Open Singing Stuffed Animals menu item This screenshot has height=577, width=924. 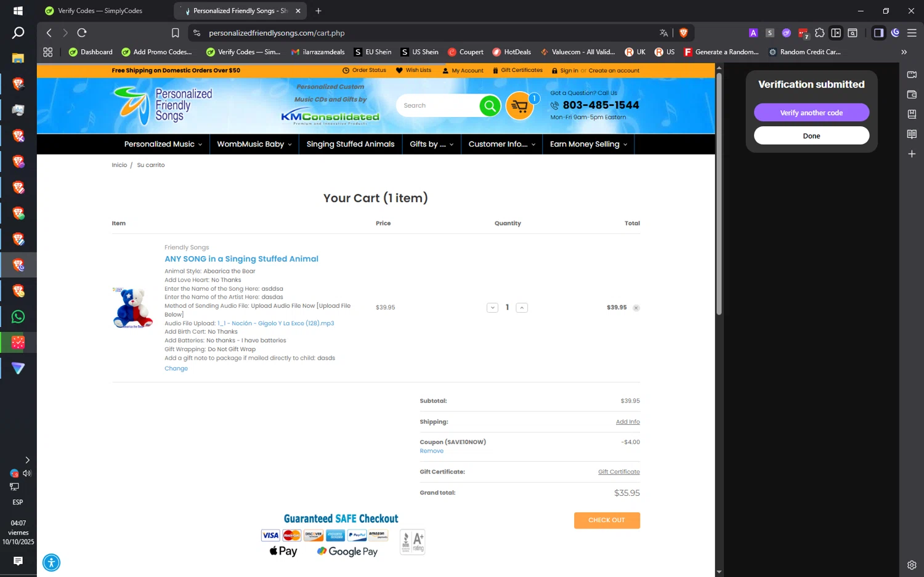tap(351, 144)
